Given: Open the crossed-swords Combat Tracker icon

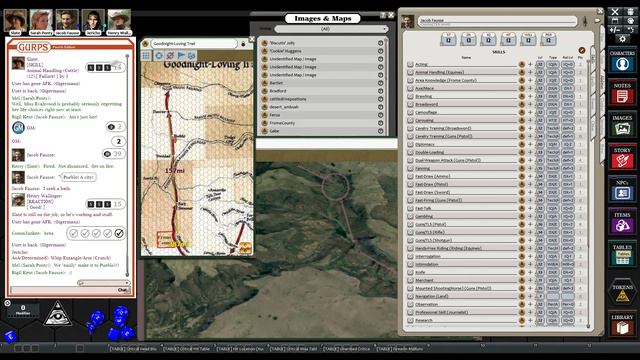Looking at the screenshot, I should [615, 12].
